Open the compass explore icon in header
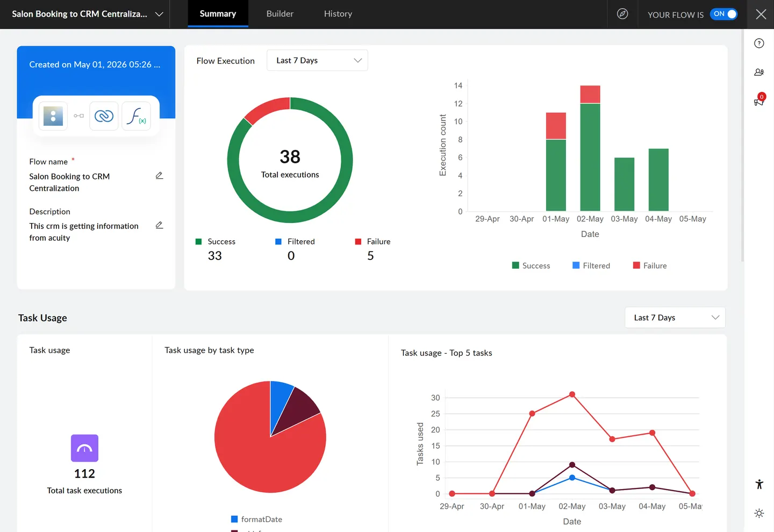774x532 pixels. point(622,14)
